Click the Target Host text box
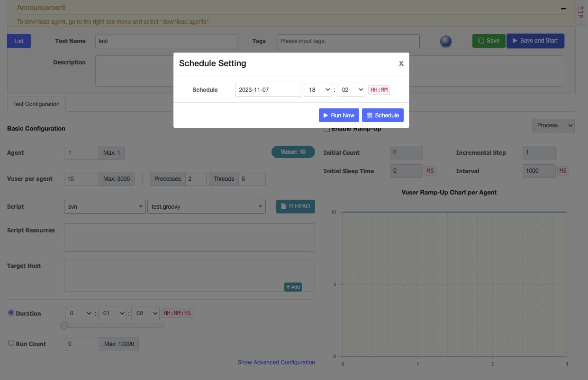This screenshot has width=588, height=380. 190,275
